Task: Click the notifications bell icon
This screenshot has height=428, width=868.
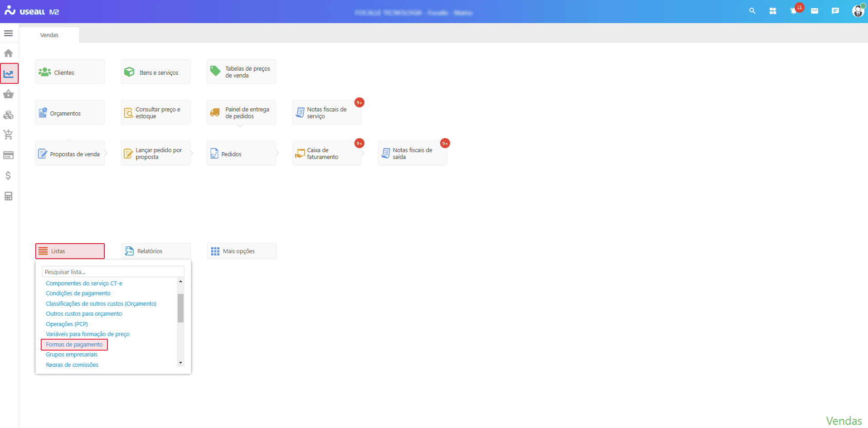Action: [x=793, y=11]
